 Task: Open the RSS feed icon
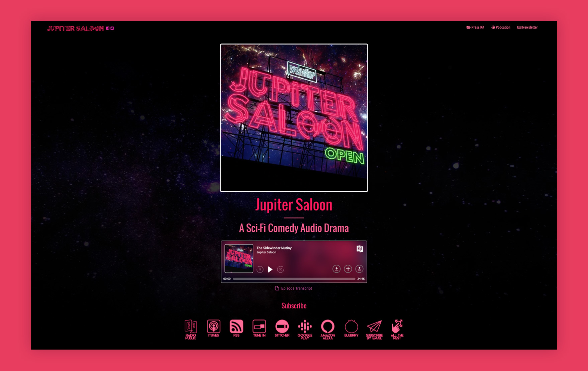(236, 329)
